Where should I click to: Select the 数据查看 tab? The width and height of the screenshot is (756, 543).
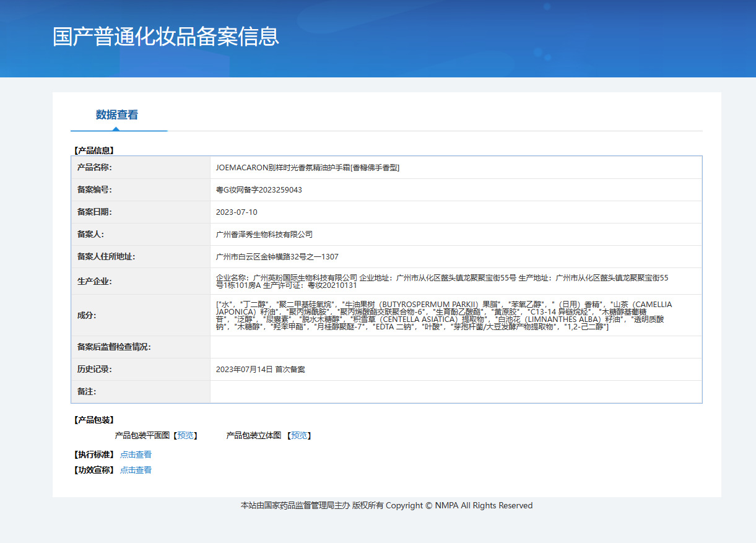(x=117, y=115)
